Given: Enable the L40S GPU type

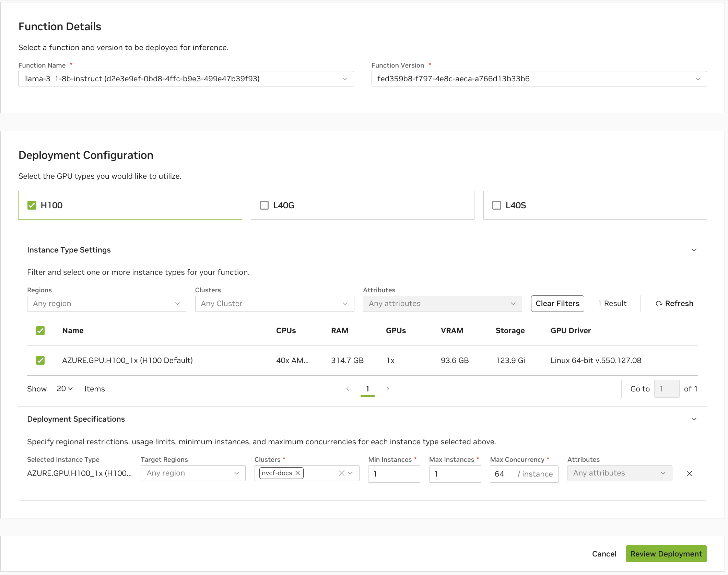Looking at the screenshot, I should point(497,205).
